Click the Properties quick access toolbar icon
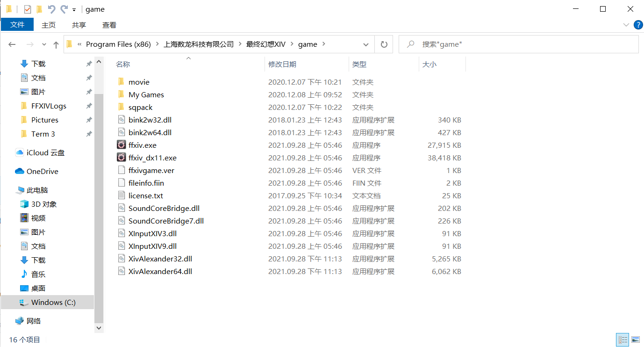The image size is (644, 347). (x=28, y=9)
